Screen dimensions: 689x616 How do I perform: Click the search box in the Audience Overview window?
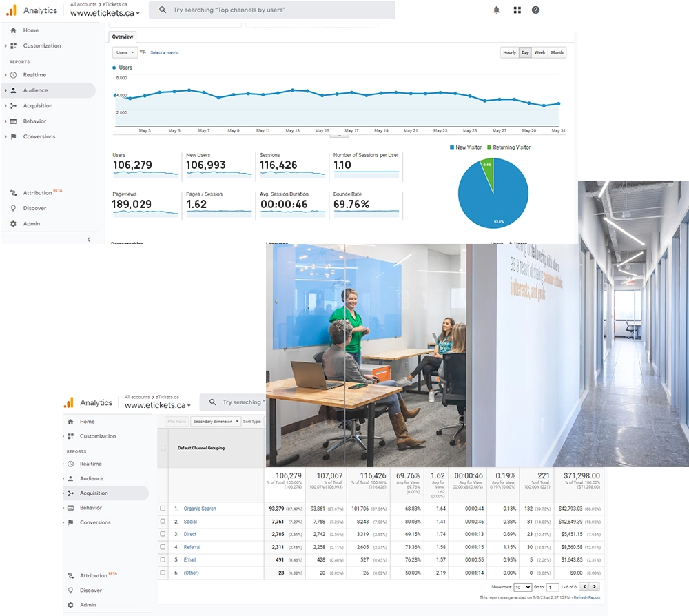click(271, 10)
